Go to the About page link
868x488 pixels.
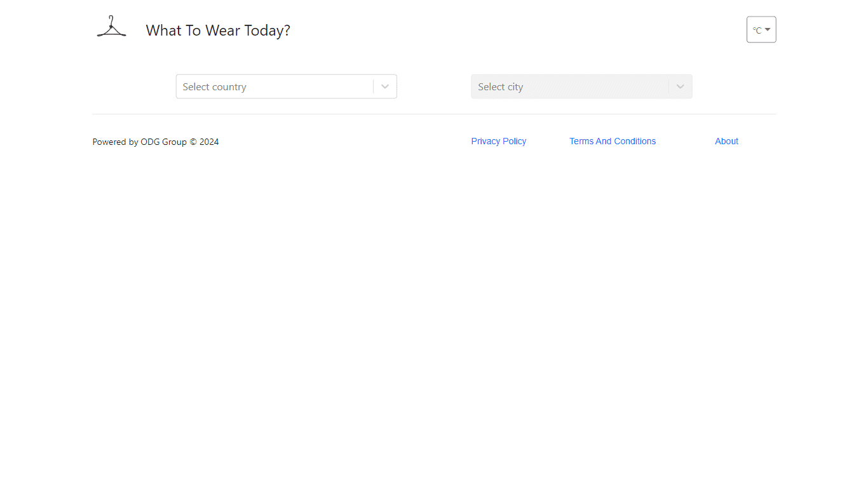click(x=726, y=141)
